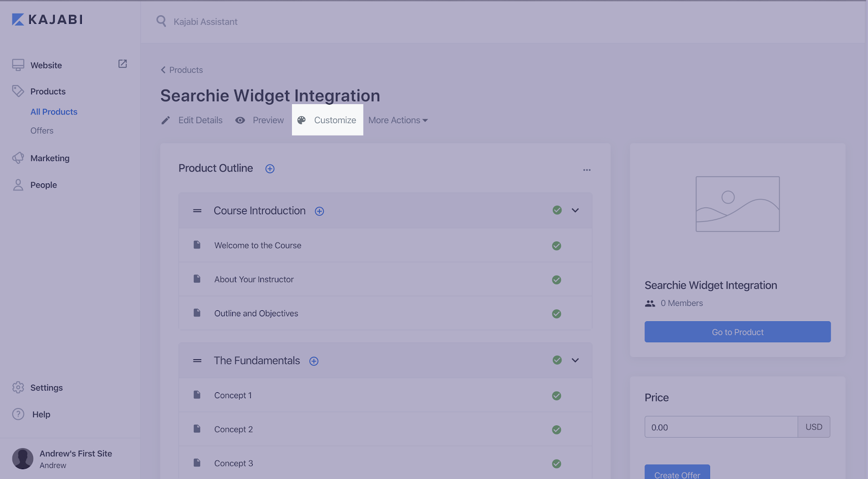Add item to Product Outline plus icon

click(270, 169)
